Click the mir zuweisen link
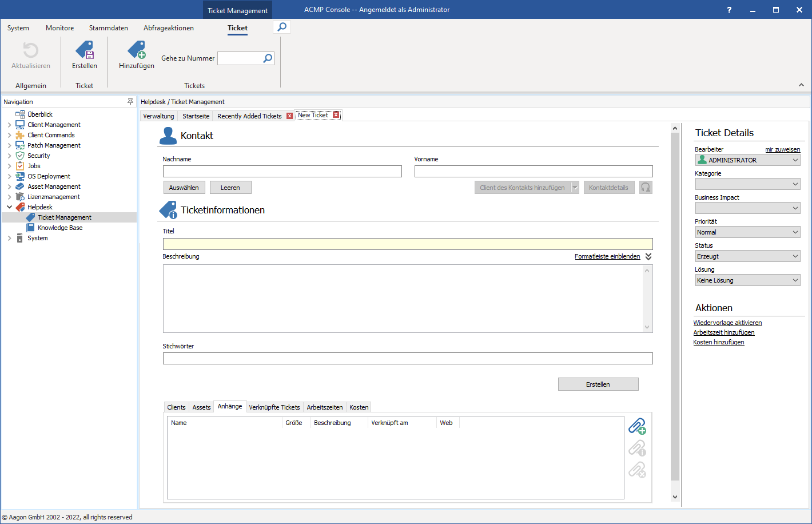812x524 pixels. [x=783, y=149]
